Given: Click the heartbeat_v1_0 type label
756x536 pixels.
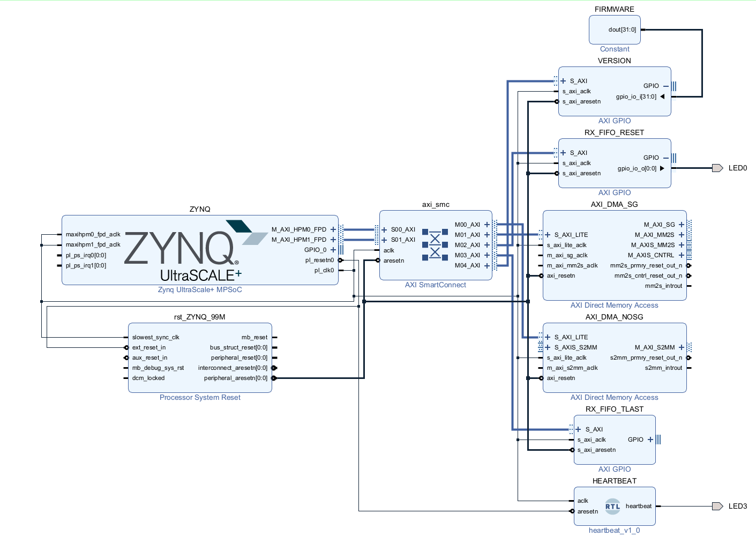Looking at the screenshot, I should pos(615,530).
